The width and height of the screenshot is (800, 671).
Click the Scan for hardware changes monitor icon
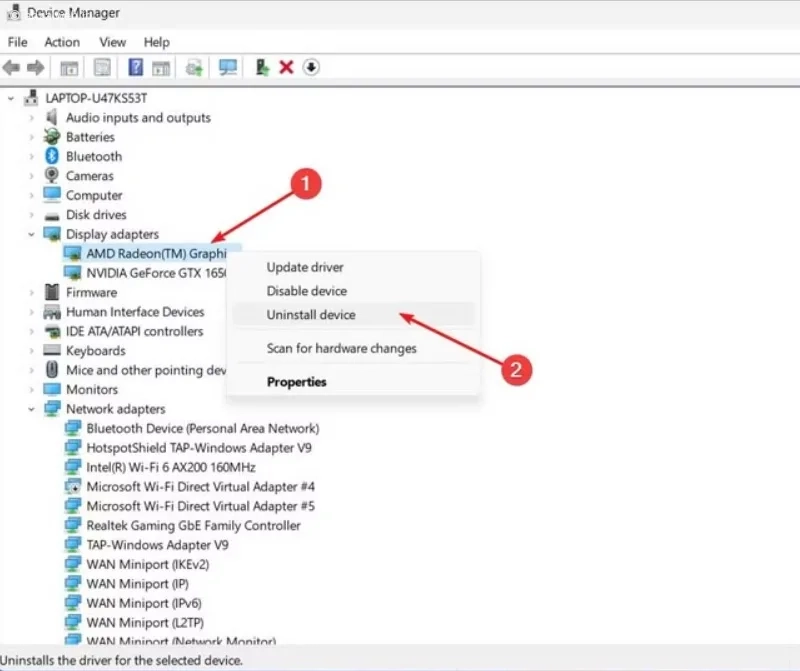[x=228, y=67]
